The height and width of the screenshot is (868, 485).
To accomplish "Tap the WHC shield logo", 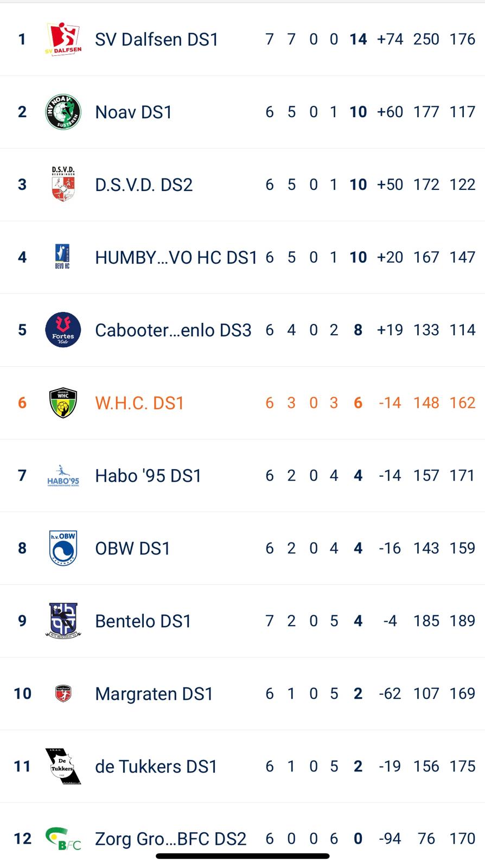I will pyautogui.click(x=63, y=403).
